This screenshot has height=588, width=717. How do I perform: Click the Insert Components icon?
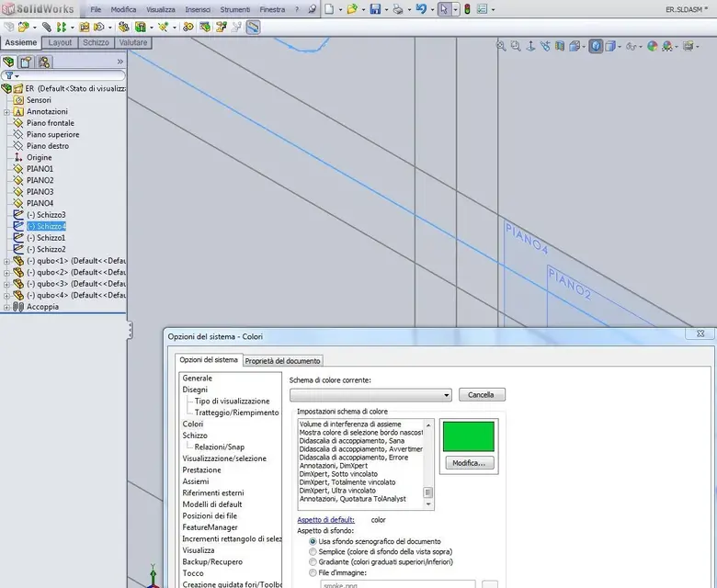click(23, 28)
